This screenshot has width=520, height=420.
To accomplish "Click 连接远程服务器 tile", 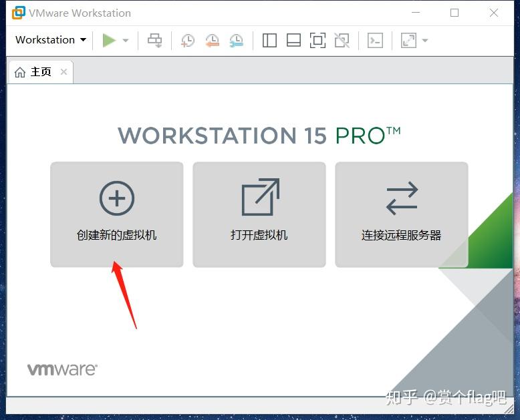I will pos(402,214).
